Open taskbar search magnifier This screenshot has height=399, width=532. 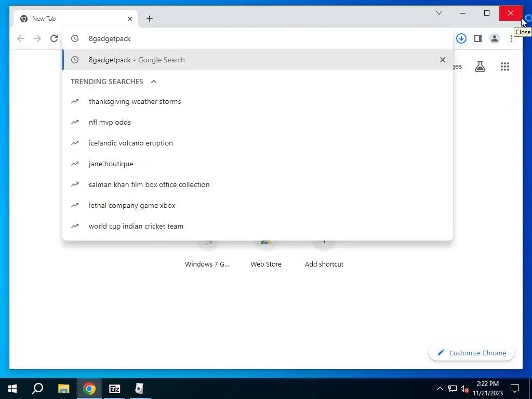click(x=37, y=389)
